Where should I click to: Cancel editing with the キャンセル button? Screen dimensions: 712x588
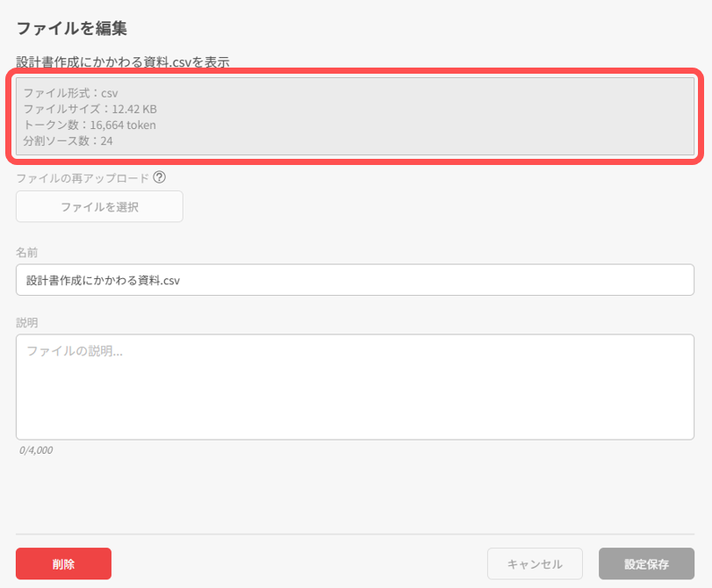pyautogui.click(x=535, y=564)
